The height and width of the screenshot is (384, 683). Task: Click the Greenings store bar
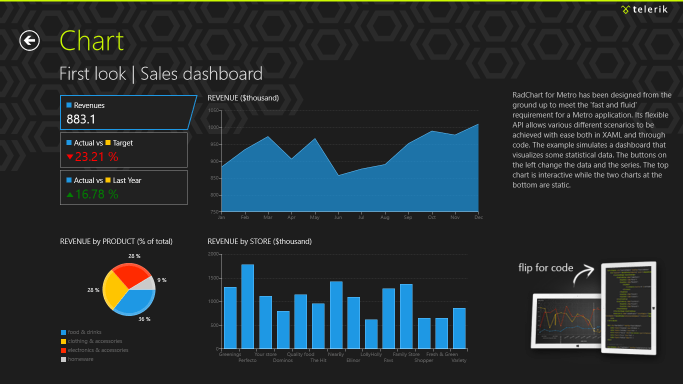[x=230, y=318]
